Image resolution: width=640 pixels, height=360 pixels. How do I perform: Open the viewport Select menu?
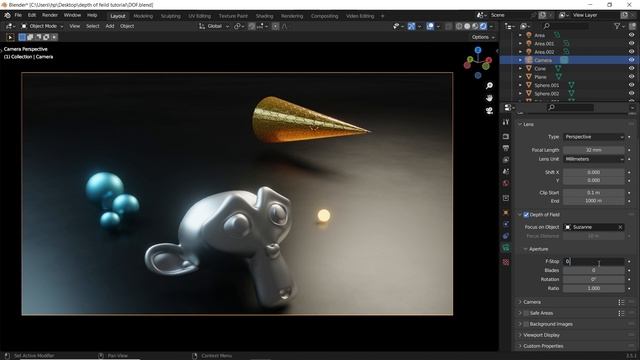[93, 26]
